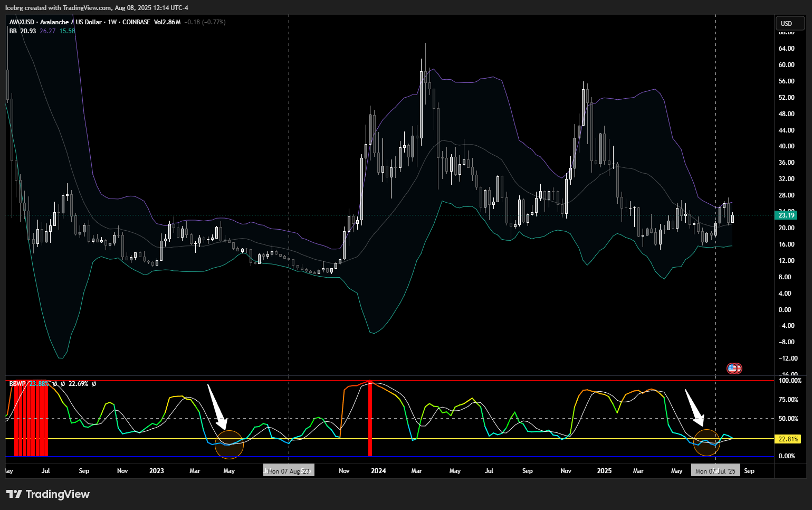Click the −8.00 price scale label
812x510 pixels.
tap(786, 342)
